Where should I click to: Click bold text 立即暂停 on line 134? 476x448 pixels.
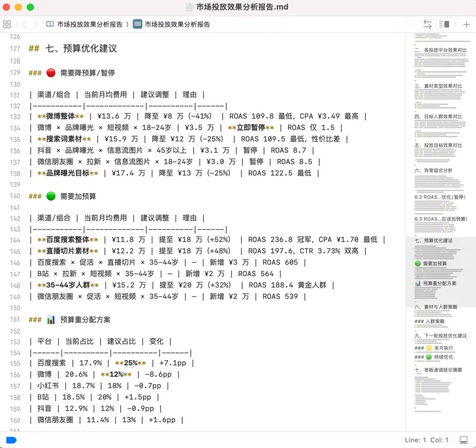tap(251, 127)
